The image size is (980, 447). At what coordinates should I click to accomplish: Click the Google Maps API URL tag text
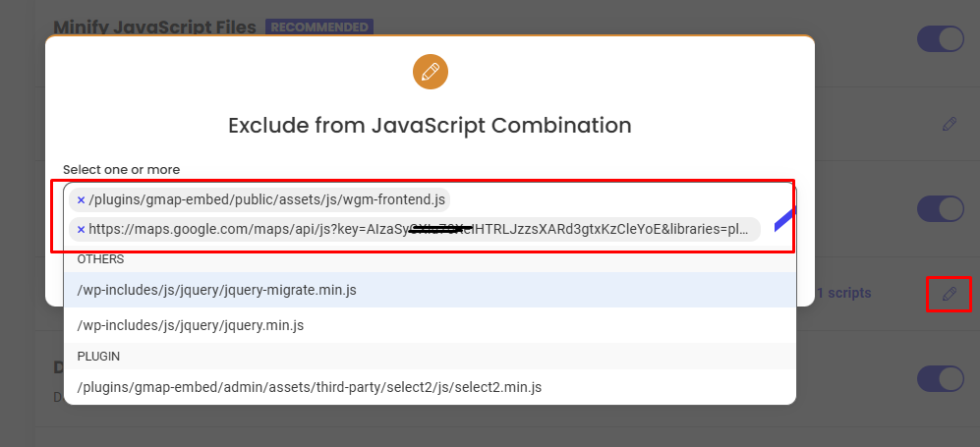(419, 230)
